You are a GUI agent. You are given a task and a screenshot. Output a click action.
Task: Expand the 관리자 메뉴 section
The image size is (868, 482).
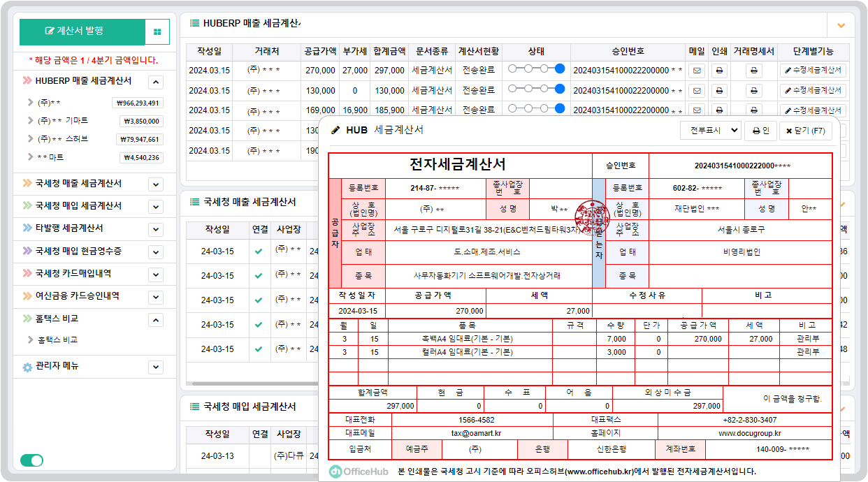tap(157, 367)
